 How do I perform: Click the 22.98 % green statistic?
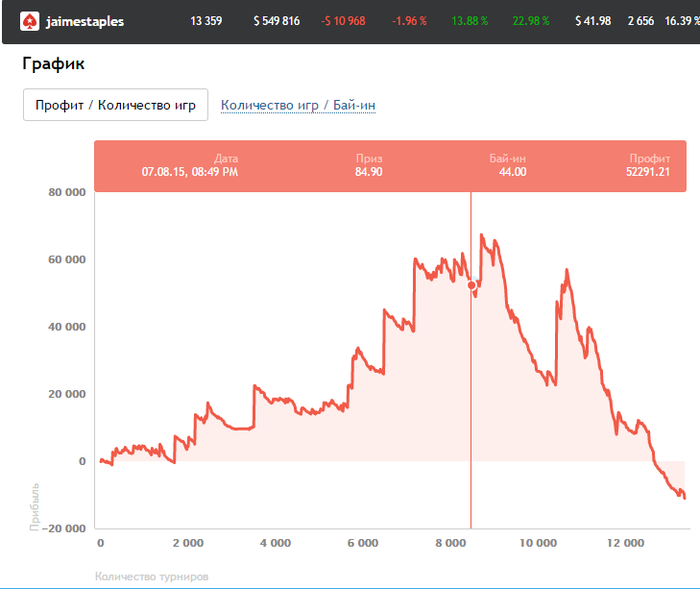[x=531, y=21]
